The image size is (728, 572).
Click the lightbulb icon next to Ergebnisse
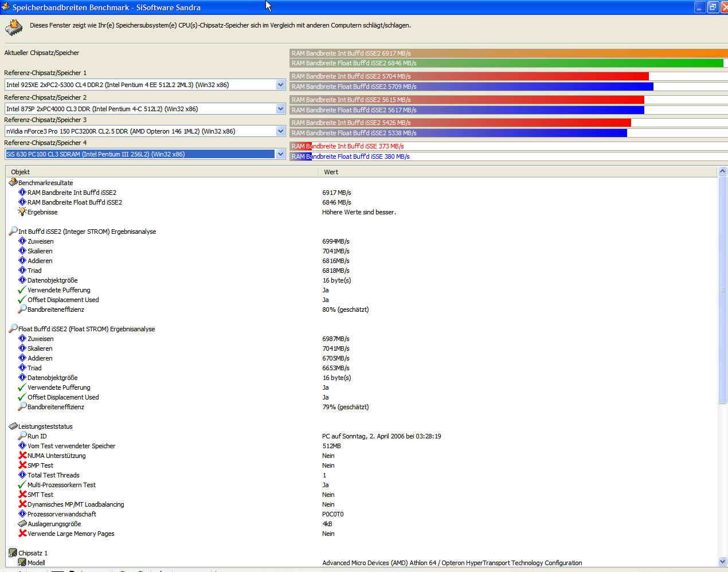(x=22, y=211)
